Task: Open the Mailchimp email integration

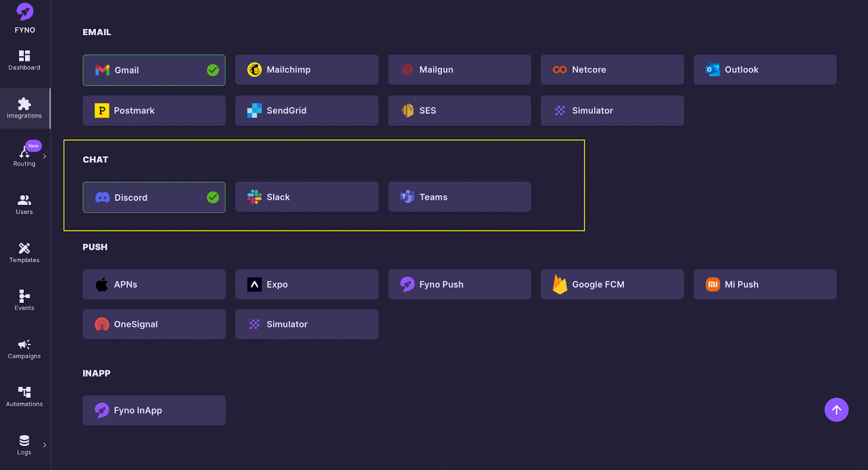Action: click(x=307, y=69)
